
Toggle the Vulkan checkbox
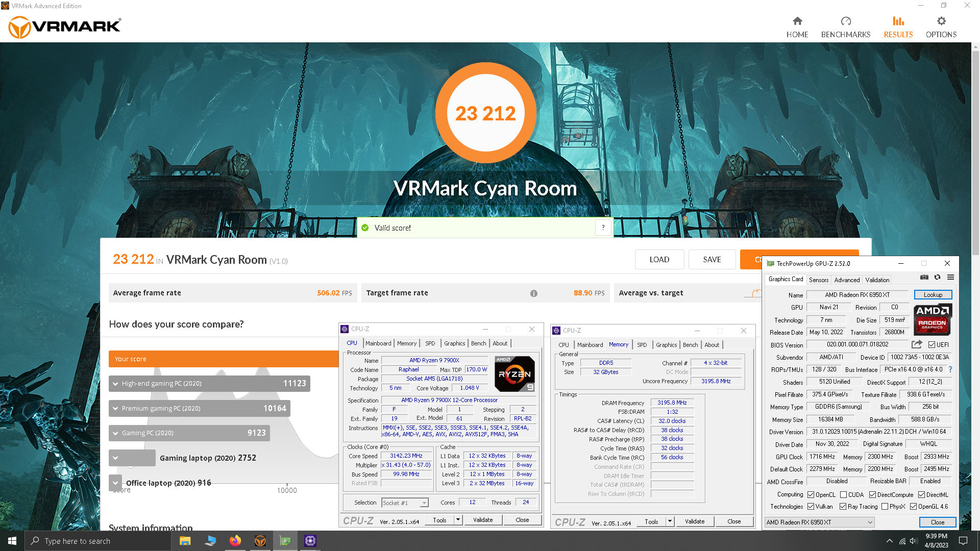coord(811,507)
